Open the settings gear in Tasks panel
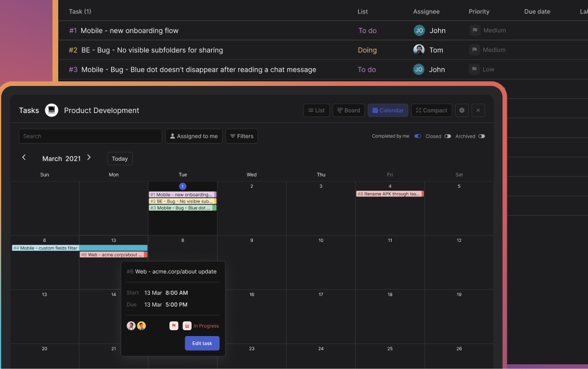This screenshot has height=369, width=588. 462,111
